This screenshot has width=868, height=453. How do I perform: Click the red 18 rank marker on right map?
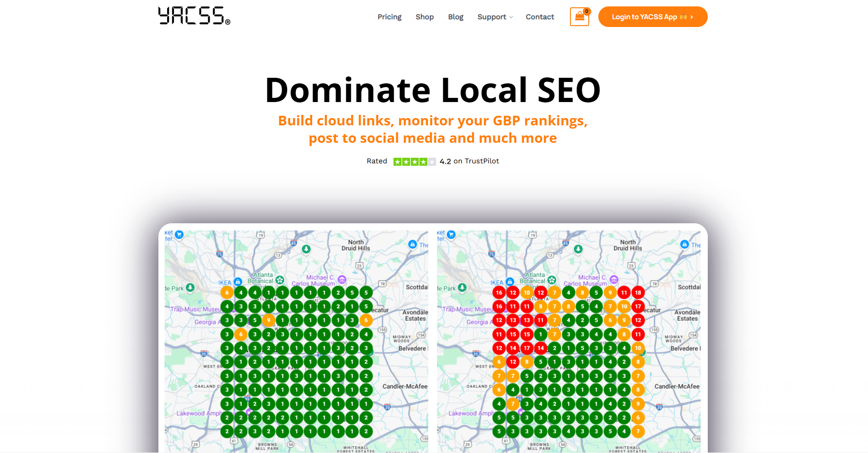coord(638,293)
